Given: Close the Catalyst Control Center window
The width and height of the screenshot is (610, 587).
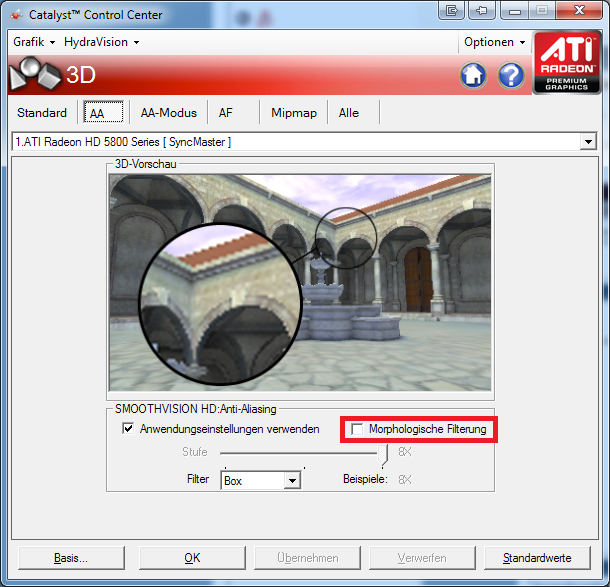Looking at the screenshot, I should pos(579,10).
